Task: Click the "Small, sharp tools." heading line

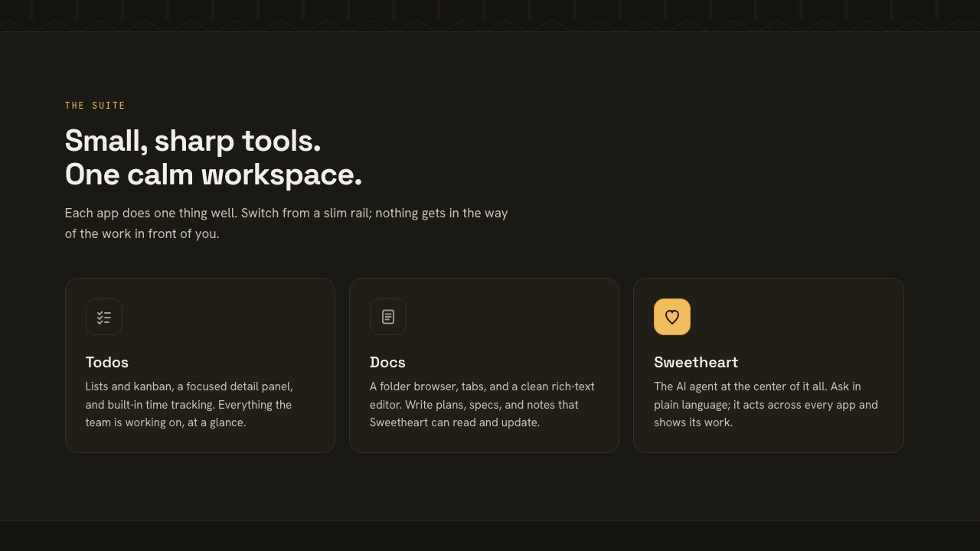Action: coord(193,141)
